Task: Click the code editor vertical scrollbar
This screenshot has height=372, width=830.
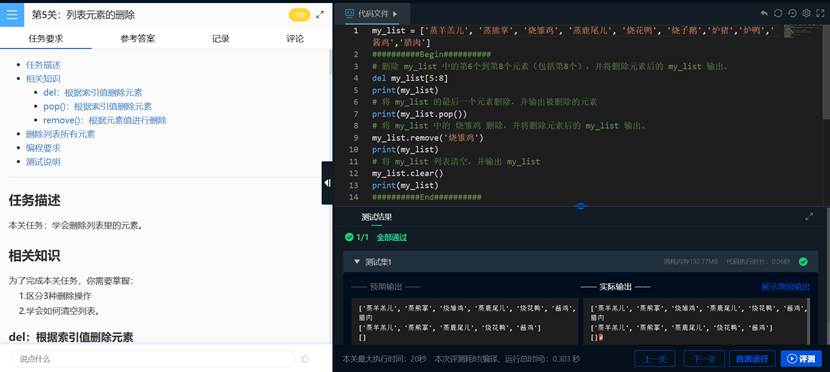Action: pyautogui.click(x=826, y=71)
